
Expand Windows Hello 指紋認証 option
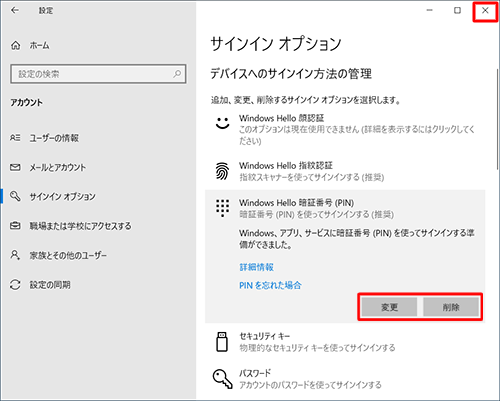[x=345, y=171]
